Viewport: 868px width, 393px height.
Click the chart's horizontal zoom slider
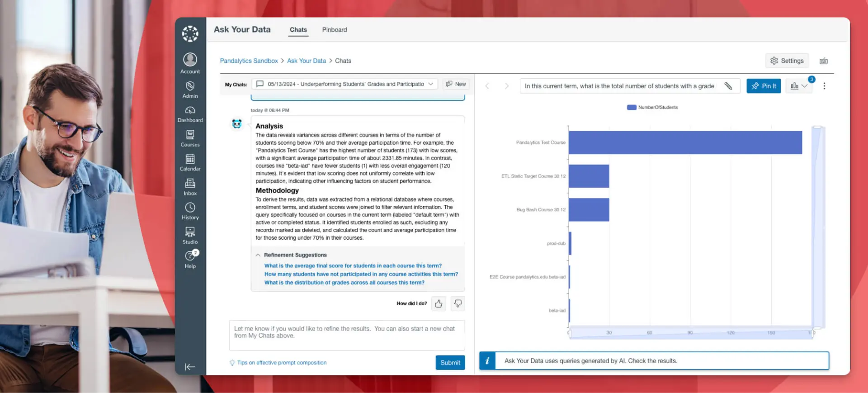[x=691, y=333]
